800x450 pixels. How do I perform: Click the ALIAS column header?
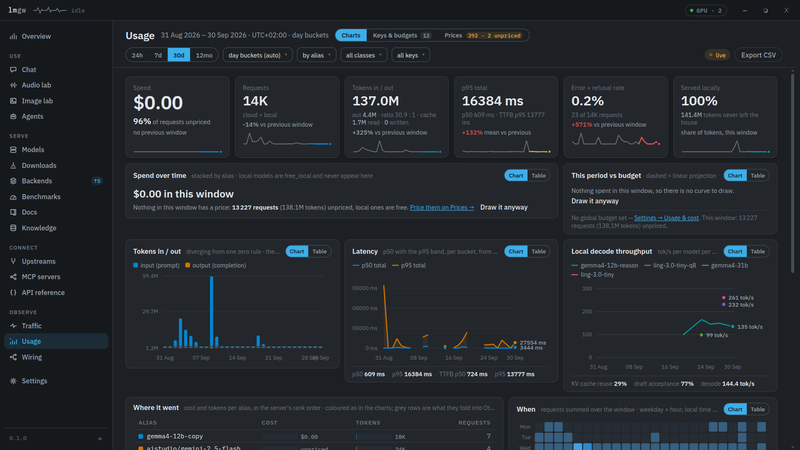tap(147, 423)
